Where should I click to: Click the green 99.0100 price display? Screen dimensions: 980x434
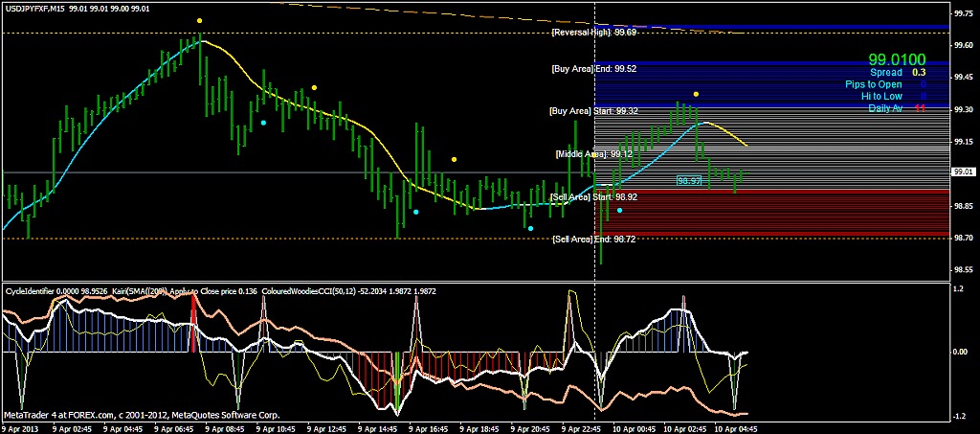click(x=897, y=58)
